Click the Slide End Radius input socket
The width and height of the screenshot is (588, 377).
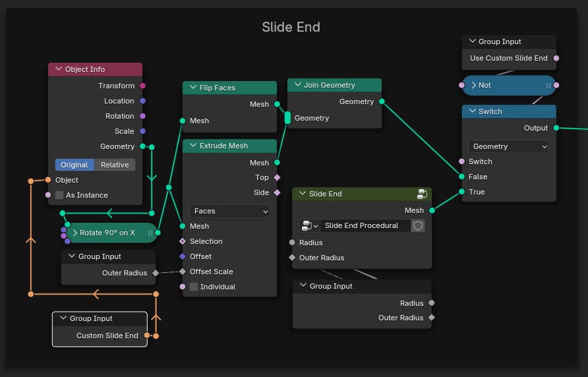[x=292, y=243]
